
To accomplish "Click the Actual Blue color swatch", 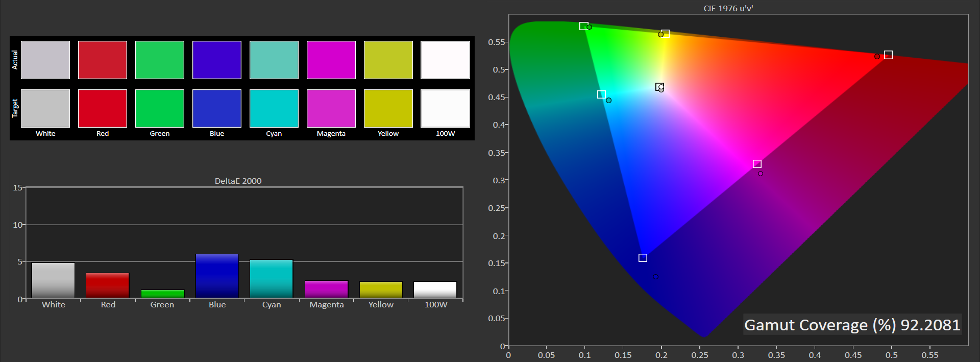I will pyautogui.click(x=217, y=60).
